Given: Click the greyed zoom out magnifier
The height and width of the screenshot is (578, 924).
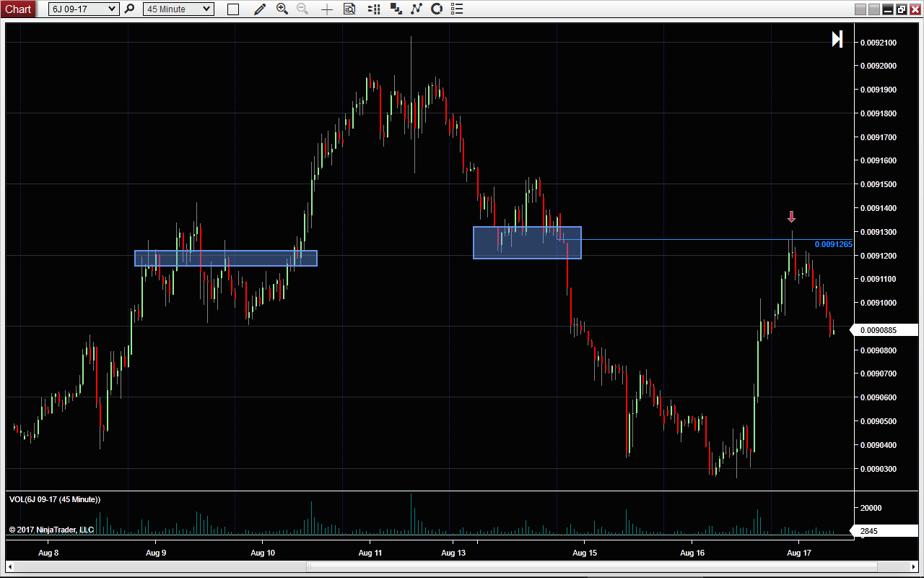Looking at the screenshot, I should [x=303, y=9].
